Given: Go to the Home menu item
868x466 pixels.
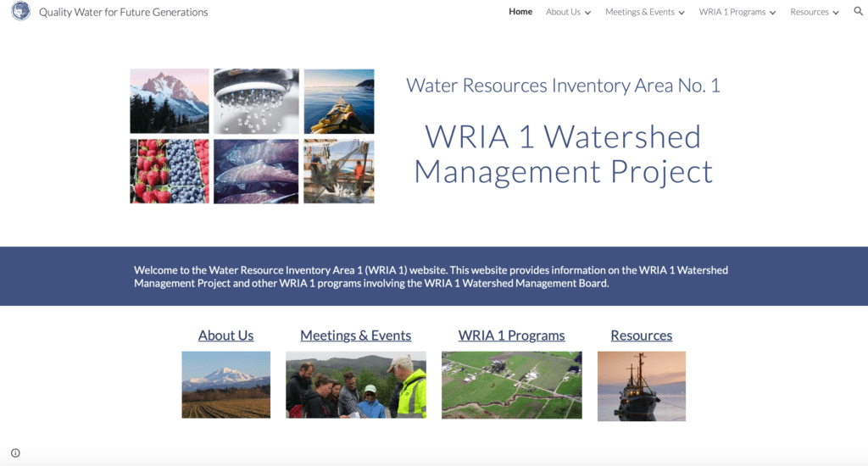Looking at the screenshot, I should [x=520, y=12].
